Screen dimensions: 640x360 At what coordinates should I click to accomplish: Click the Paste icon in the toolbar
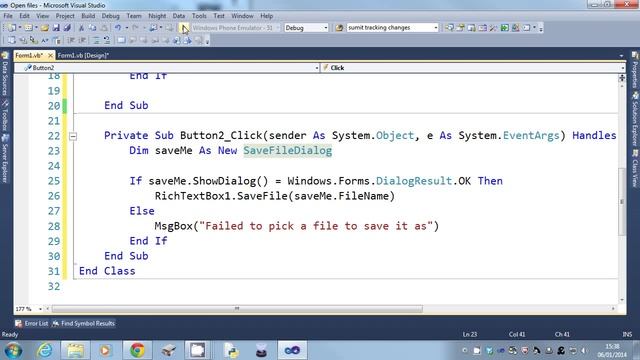[104, 28]
